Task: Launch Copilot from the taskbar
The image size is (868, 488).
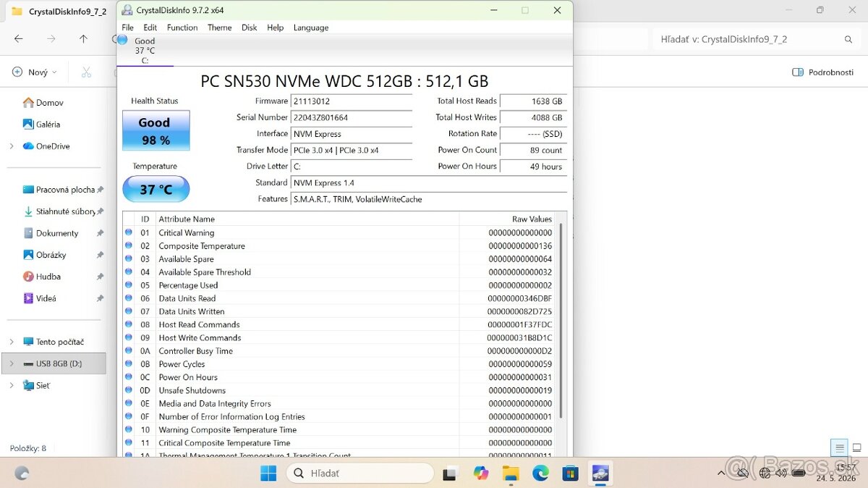Action: 481,474
